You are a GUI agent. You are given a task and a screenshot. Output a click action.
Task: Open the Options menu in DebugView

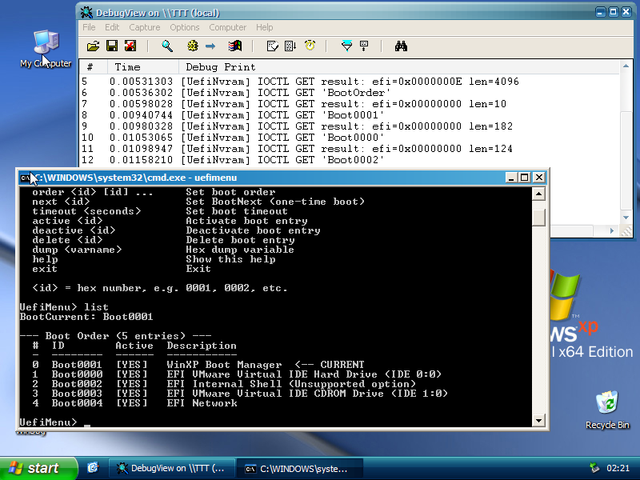point(184,27)
